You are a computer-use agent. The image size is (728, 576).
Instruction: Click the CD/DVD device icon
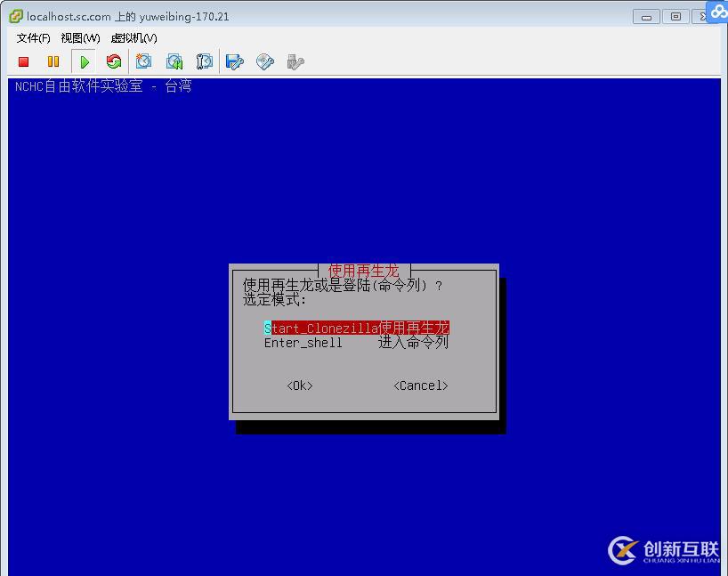tap(263, 61)
